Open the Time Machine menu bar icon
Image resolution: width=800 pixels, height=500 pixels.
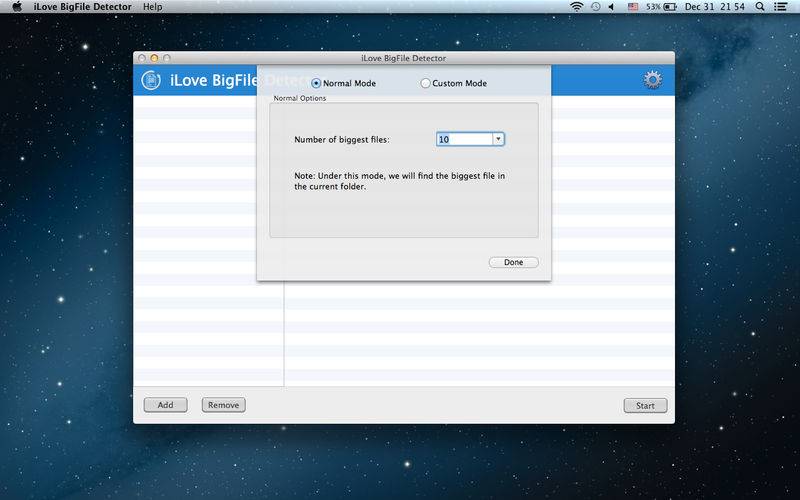click(x=595, y=7)
